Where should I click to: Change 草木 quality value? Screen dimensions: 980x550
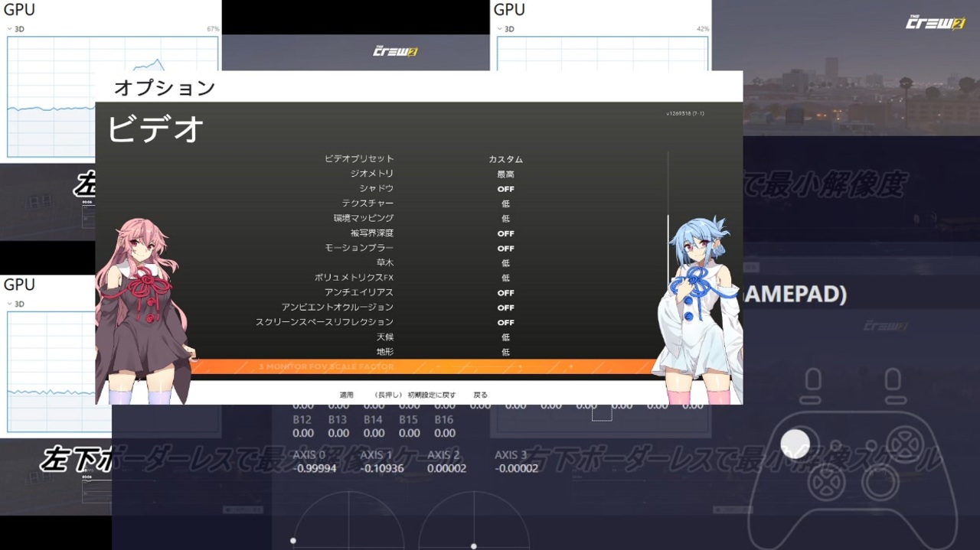[x=505, y=263]
